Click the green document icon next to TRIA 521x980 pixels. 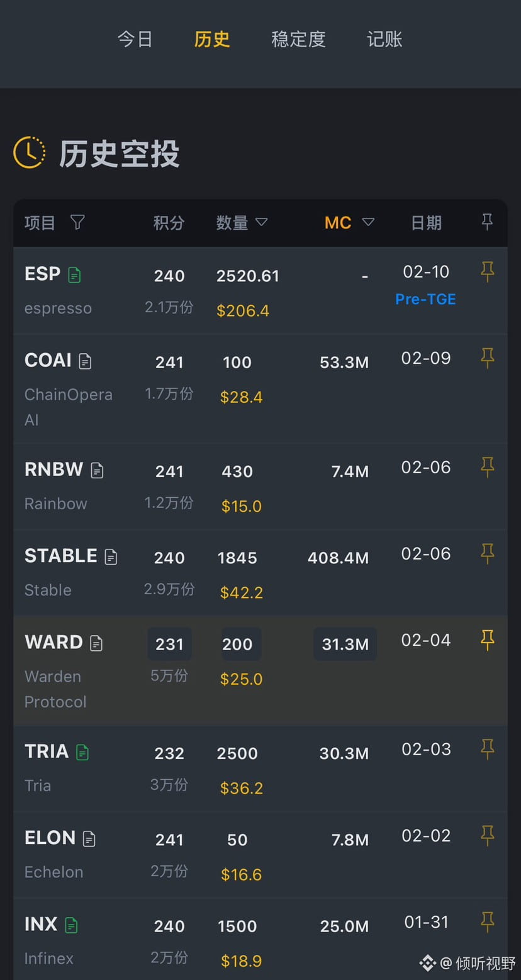click(82, 752)
